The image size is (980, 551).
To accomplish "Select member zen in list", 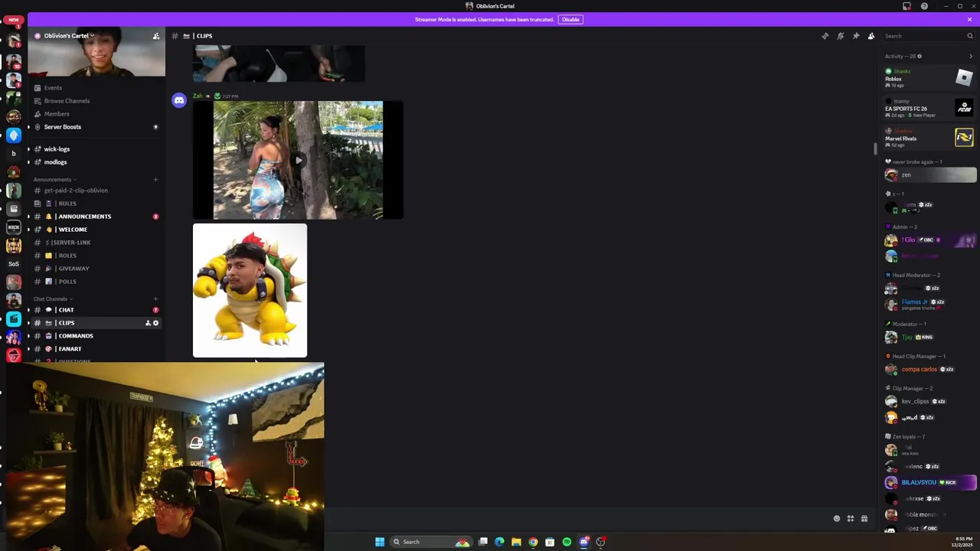I will pos(929,175).
